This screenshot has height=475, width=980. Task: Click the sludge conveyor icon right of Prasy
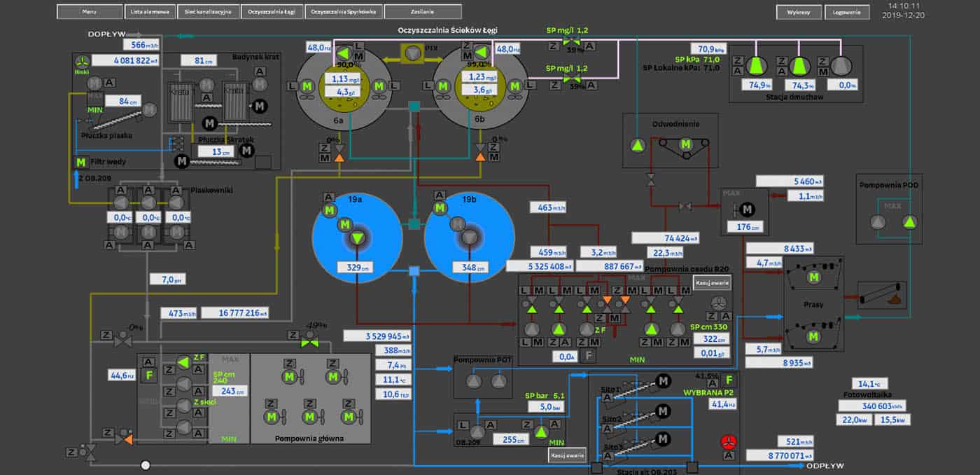(882, 295)
